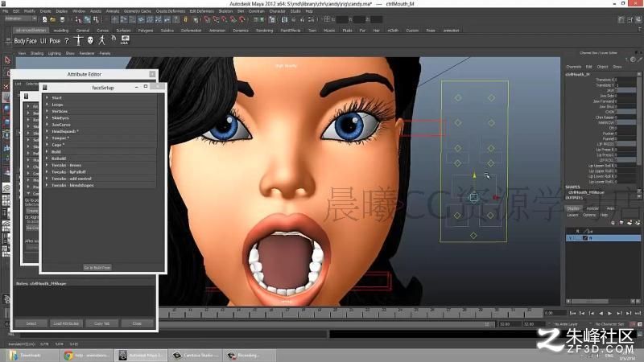Click the question mark help shelf icon
644x362 pixels.
pos(67,41)
